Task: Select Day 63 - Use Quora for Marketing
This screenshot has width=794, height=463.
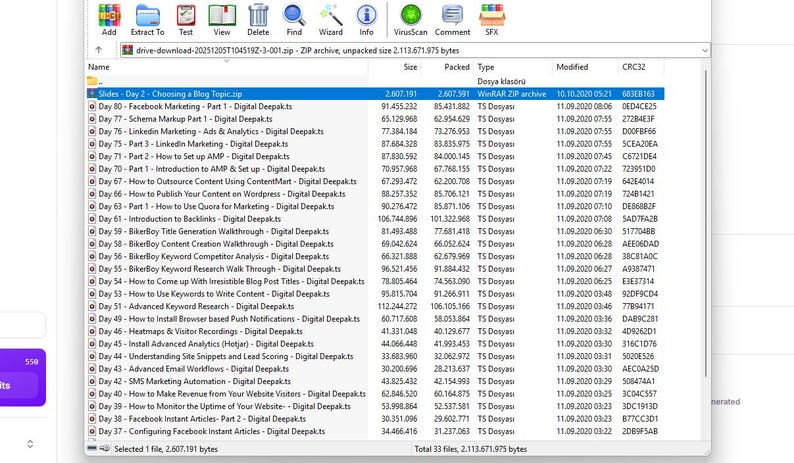Action: [x=375, y=206]
